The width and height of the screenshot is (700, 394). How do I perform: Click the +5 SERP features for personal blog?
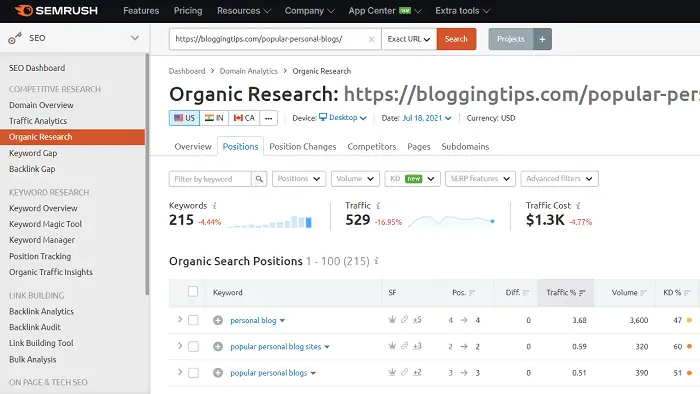tap(417, 320)
